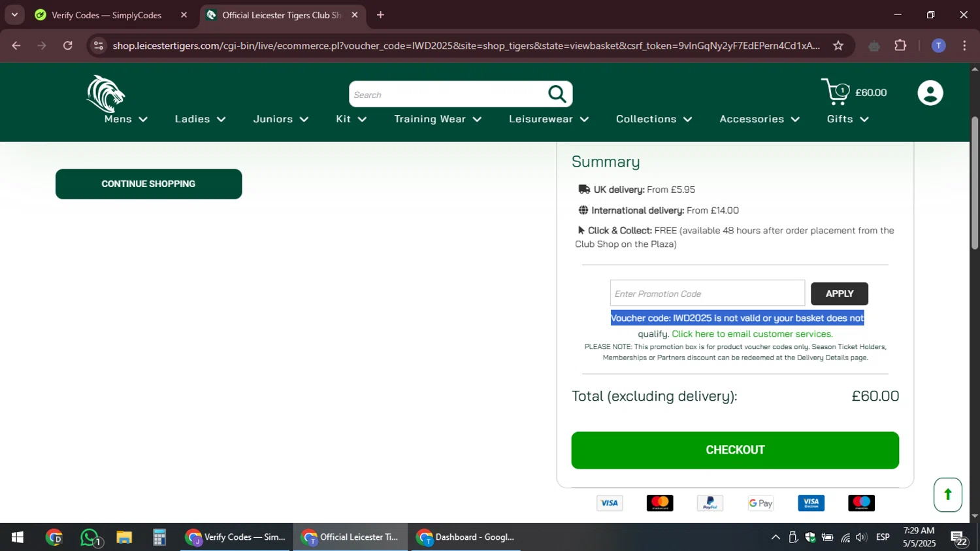
Task: Open the tab search dropdown arrow
Action: coord(14,14)
